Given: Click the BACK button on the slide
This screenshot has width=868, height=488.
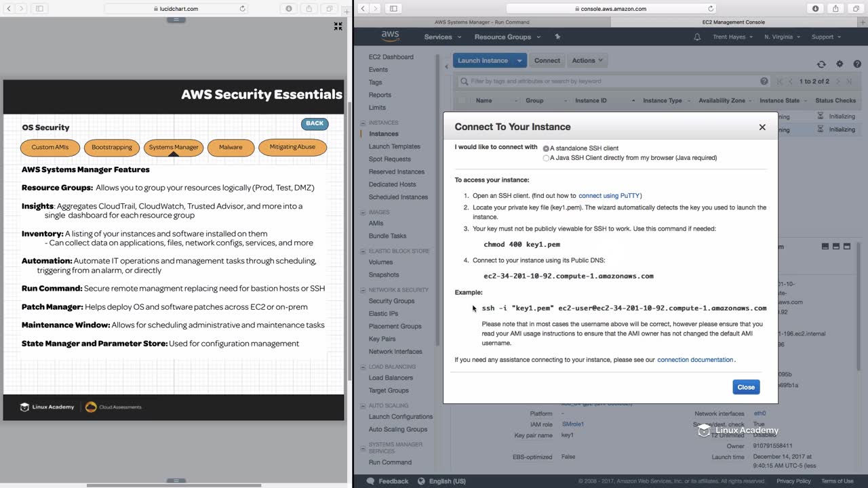Looking at the screenshot, I should coord(315,123).
